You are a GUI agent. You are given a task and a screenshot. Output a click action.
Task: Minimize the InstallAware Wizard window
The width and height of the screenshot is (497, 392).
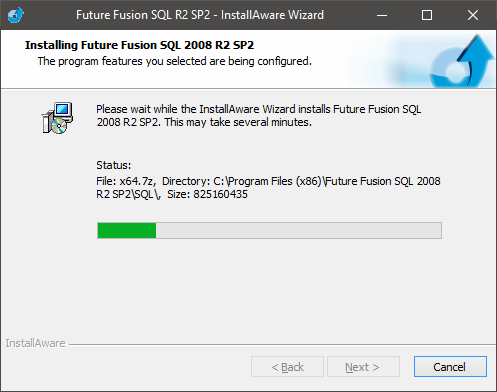pyautogui.click(x=382, y=15)
